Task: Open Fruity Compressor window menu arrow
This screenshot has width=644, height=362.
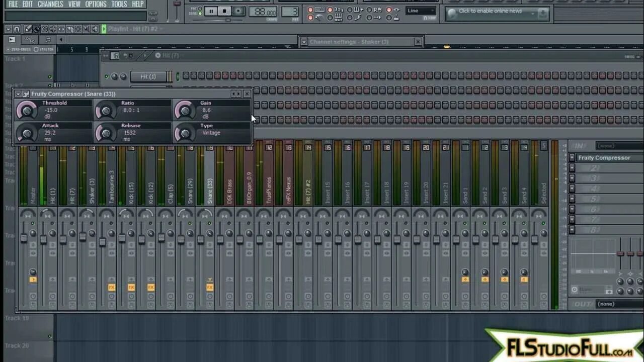Action: (x=18, y=94)
